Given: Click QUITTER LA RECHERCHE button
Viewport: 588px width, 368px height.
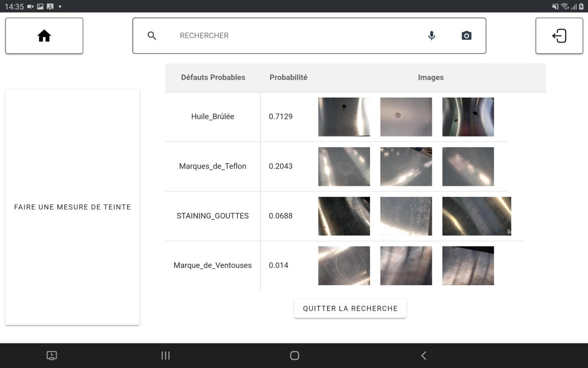Looking at the screenshot, I should click(x=350, y=309).
